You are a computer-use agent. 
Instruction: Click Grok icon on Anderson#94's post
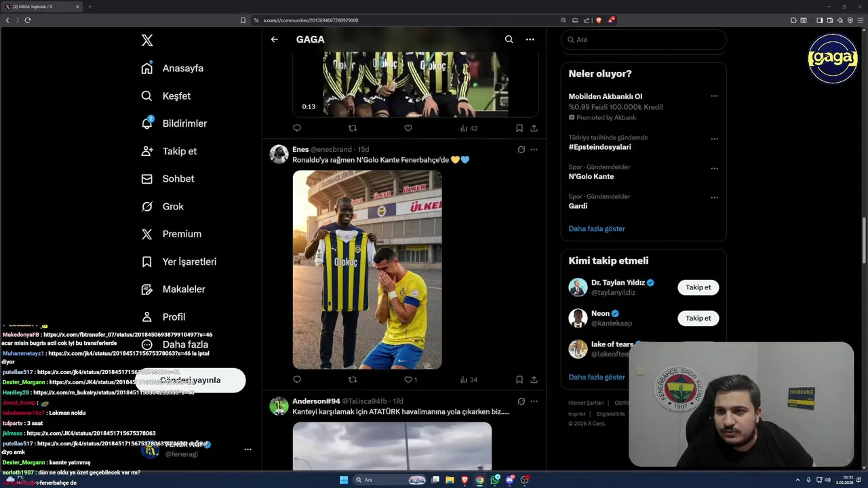(521, 401)
